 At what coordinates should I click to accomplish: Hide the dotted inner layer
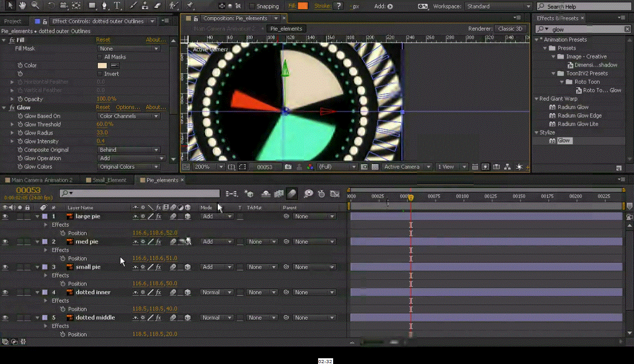pyautogui.click(x=5, y=292)
